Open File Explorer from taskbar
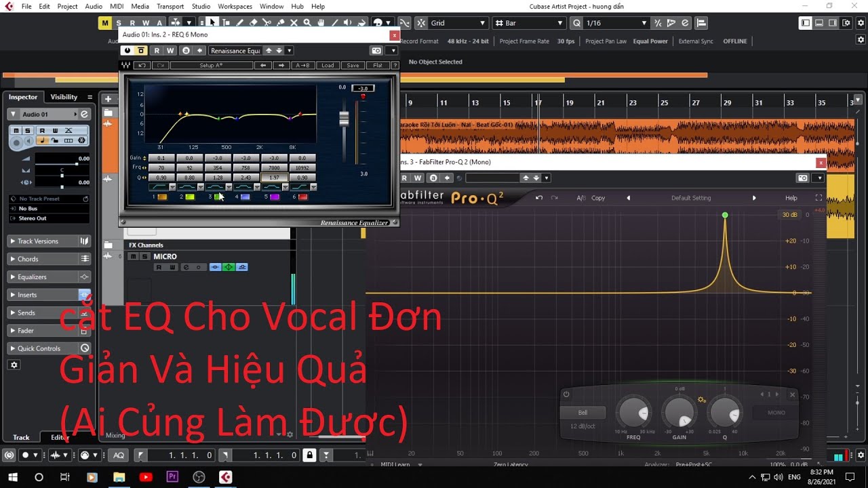 (x=119, y=477)
